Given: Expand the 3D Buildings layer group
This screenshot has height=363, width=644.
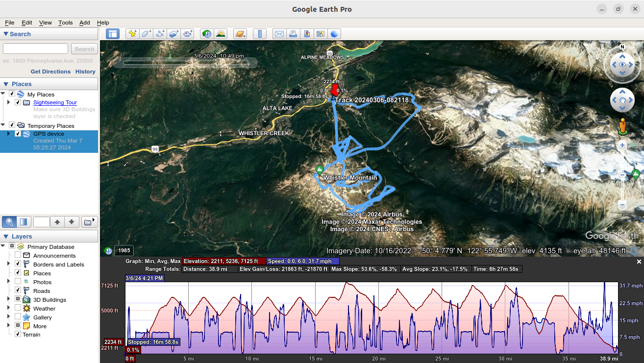Looking at the screenshot, I should pos(9,299).
